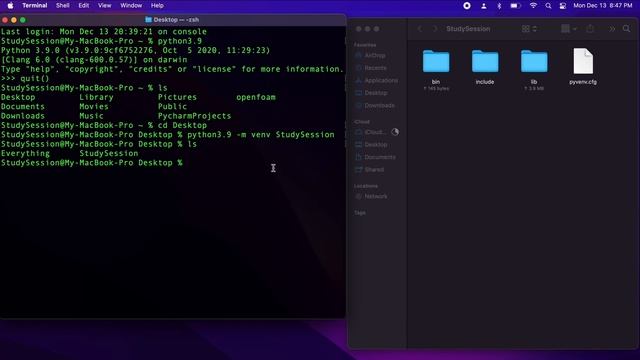The height and width of the screenshot is (360, 640).
Task: Click 'Public' in Terminal ls output
Action: tap(172, 107)
